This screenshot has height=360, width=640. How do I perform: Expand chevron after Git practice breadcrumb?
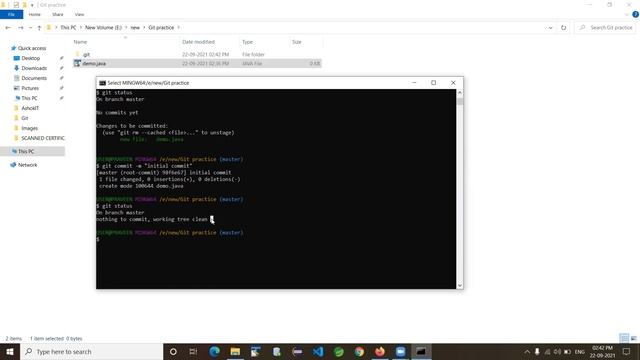click(x=178, y=27)
